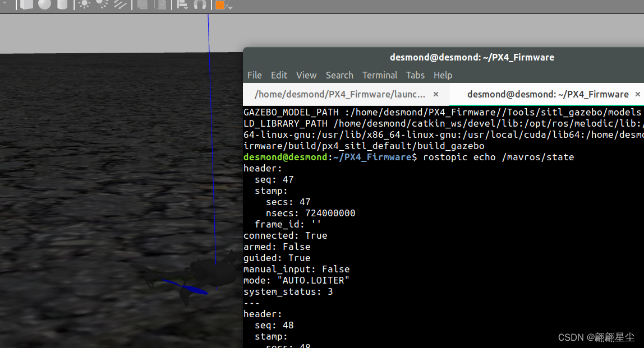The image size is (644, 348).
Task: Click the GAZEBO_MODEL_PATH output line
Action: [443, 113]
